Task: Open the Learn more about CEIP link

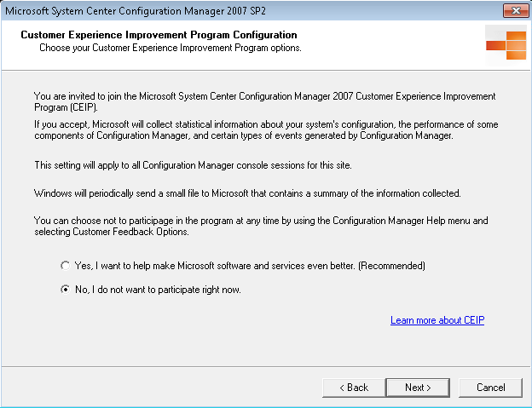Action: click(437, 320)
